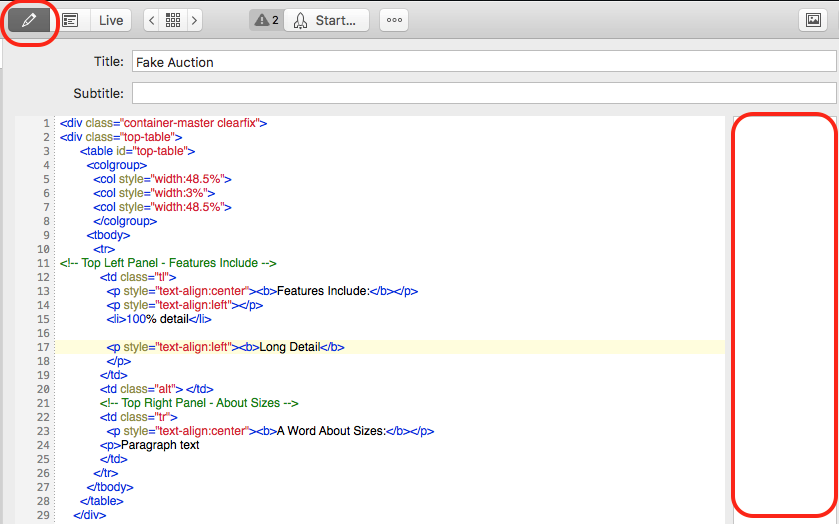Click the 100% detail list item line
839x524 pixels.
tap(159, 319)
